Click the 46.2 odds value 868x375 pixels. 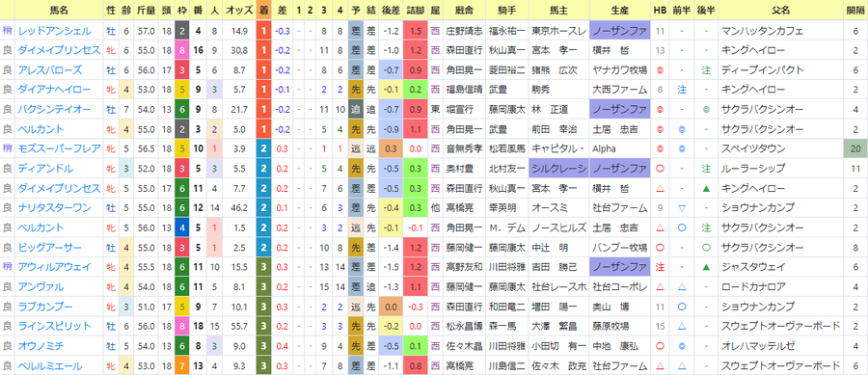pyautogui.click(x=240, y=208)
